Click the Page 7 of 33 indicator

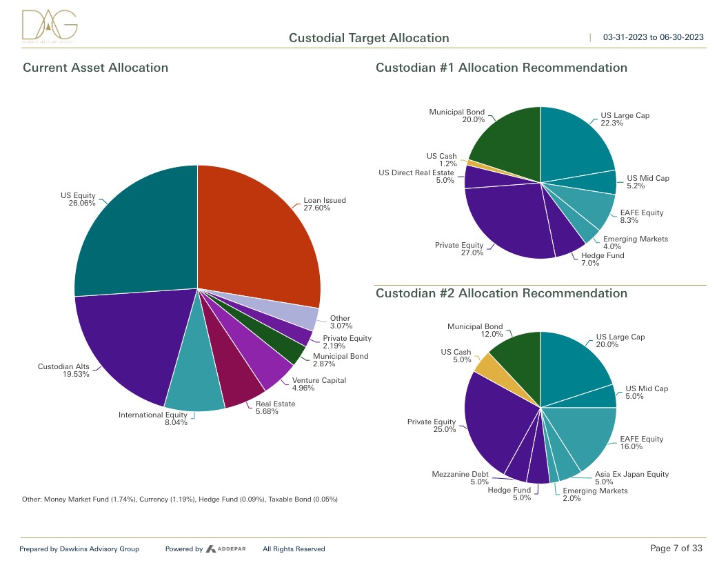(x=676, y=548)
